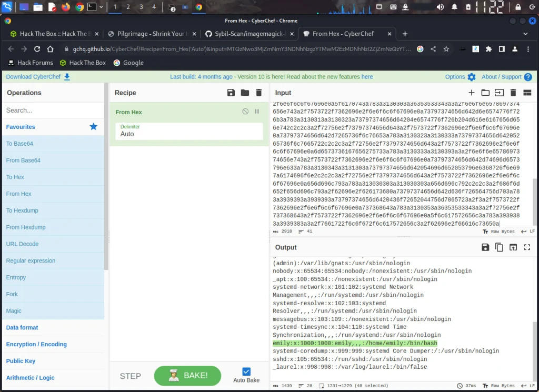Select the Fork operation

click(x=53, y=294)
